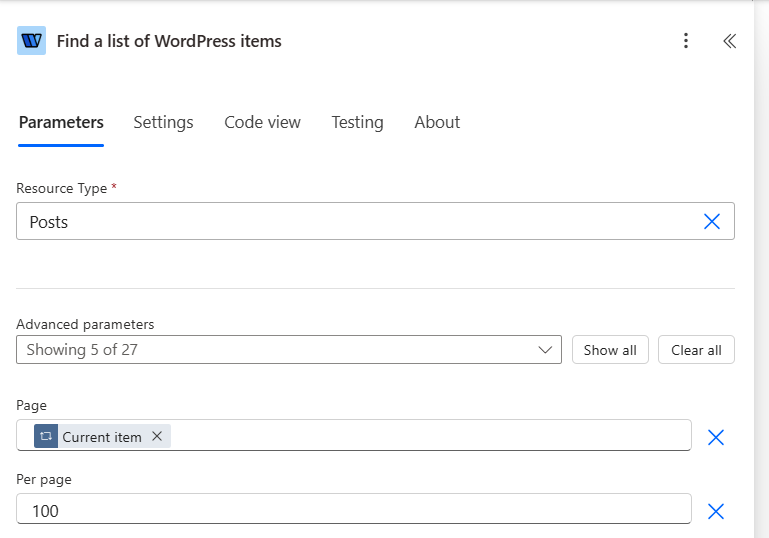Click the Per page field with 100
This screenshot has width=769, height=538.
pyautogui.click(x=354, y=509)
